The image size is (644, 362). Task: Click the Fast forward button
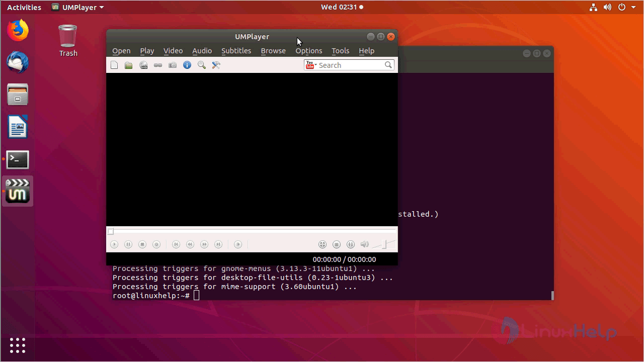click(204, 244)
